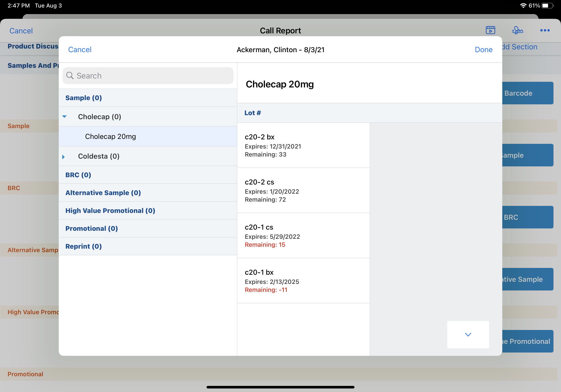This screenshot has width=561, height=392.
Task: Tap the signature capture icon
Action: 517,30
